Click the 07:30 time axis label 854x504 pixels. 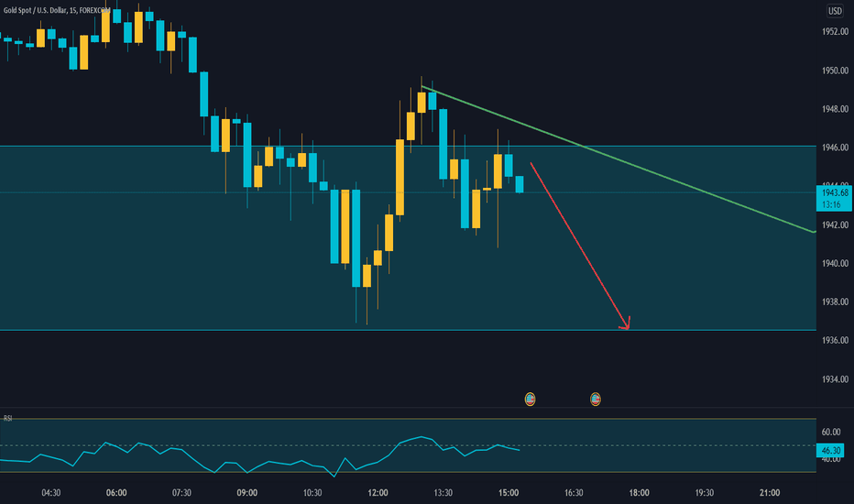tap(182, 493)
